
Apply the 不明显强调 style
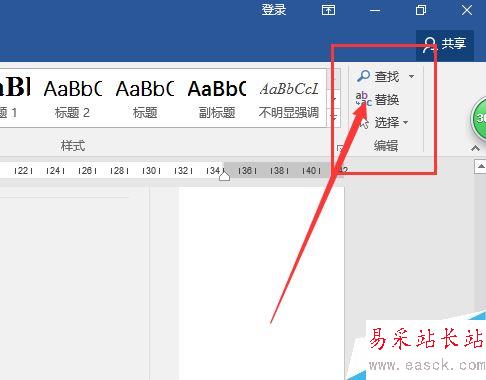289,99
